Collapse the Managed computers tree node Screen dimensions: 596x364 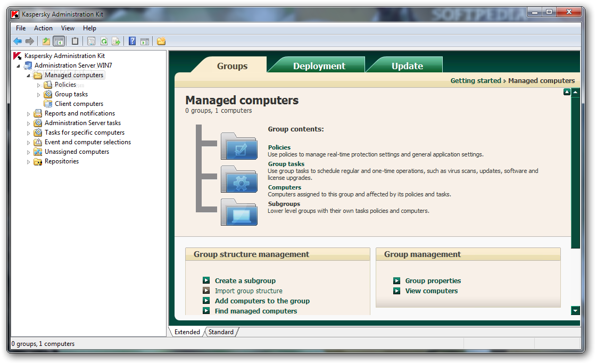pos(28,76)
